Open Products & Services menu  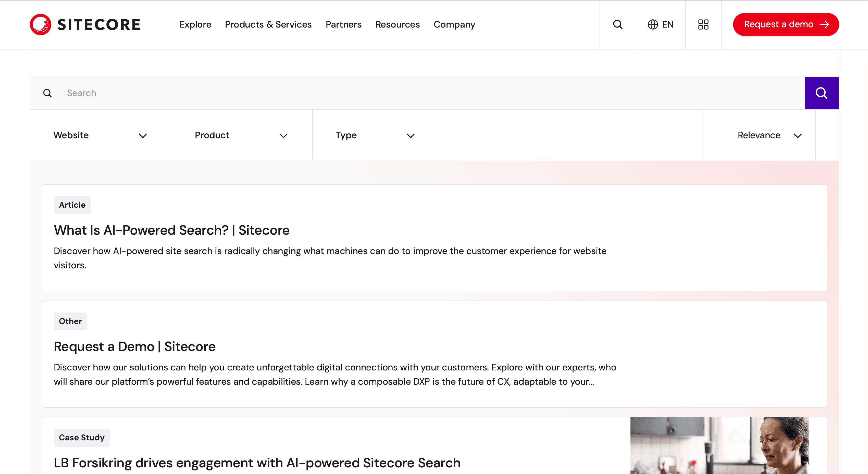(268, 24)
